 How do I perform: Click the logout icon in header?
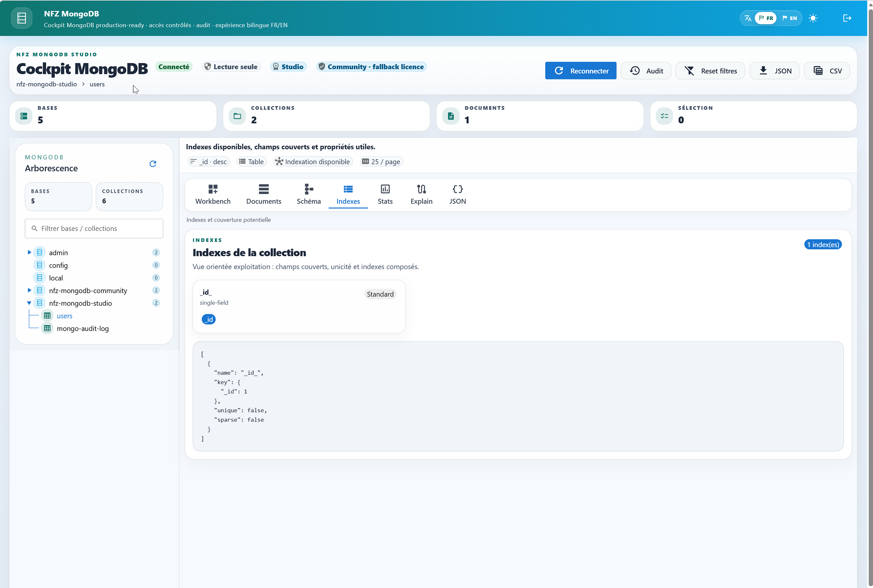(847, 18)
